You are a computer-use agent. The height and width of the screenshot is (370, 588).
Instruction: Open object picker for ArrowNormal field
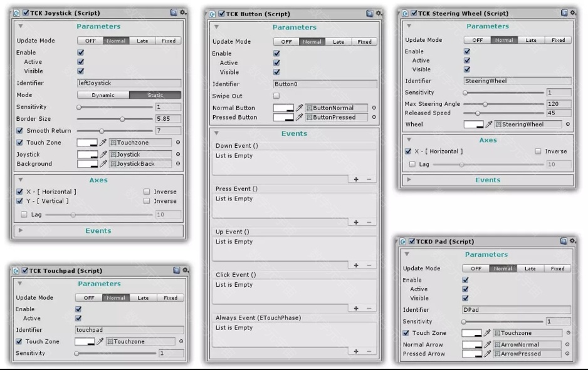(x=567, y=344)
